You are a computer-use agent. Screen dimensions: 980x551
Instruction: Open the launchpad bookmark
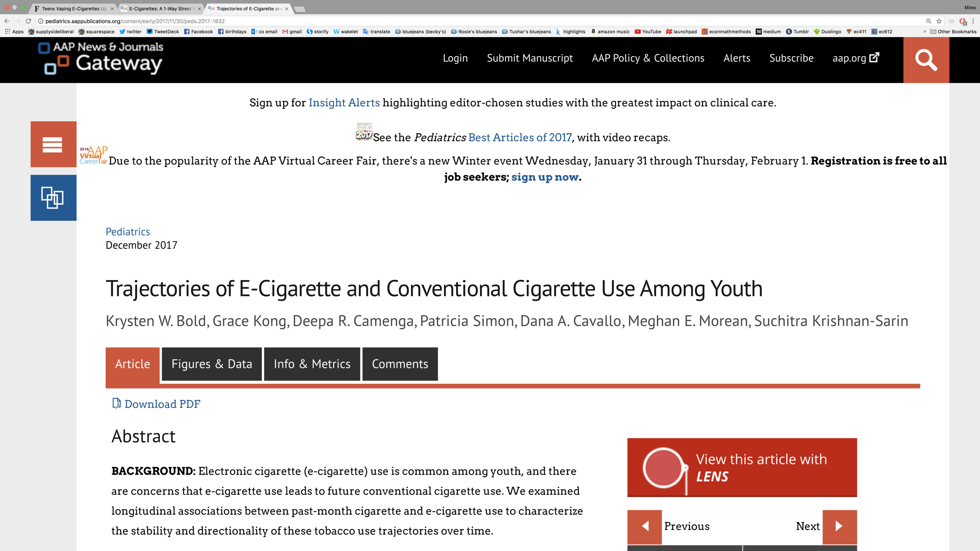pyautogui.click(x=681, y=32)
